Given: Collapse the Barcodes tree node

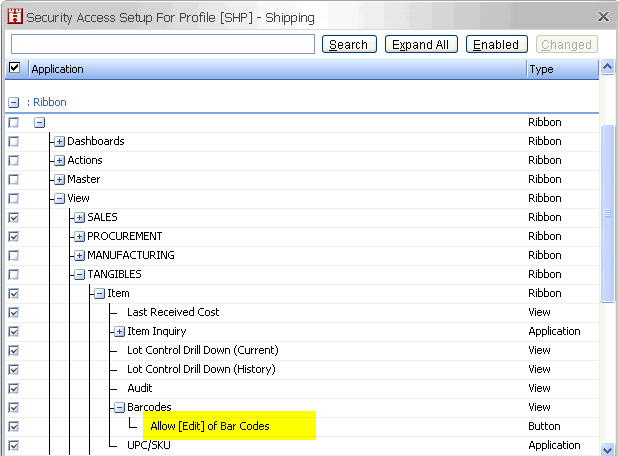Looking at the screenshot, I should [x=119, y=408].
